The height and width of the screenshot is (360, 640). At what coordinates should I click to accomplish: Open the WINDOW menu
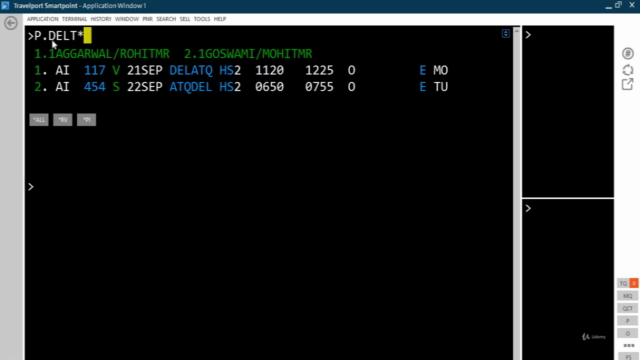coord(127,19)
